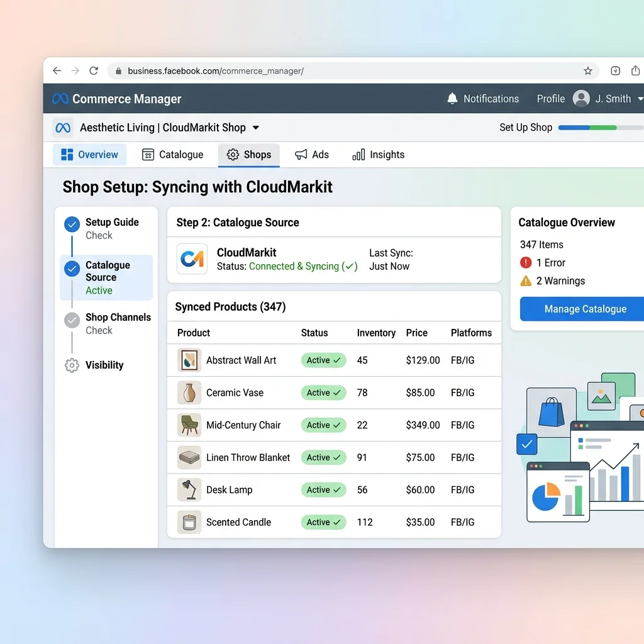Open Notifications bell icon

tap(452, 99)
